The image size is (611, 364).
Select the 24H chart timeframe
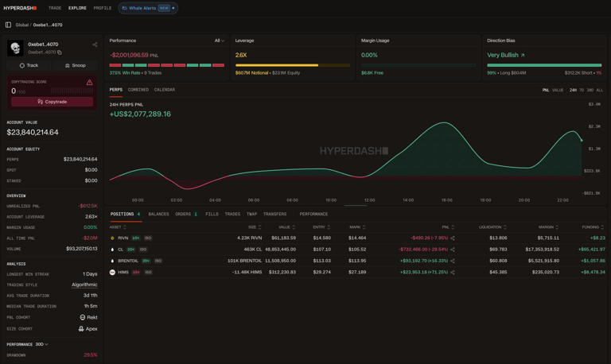573,90
